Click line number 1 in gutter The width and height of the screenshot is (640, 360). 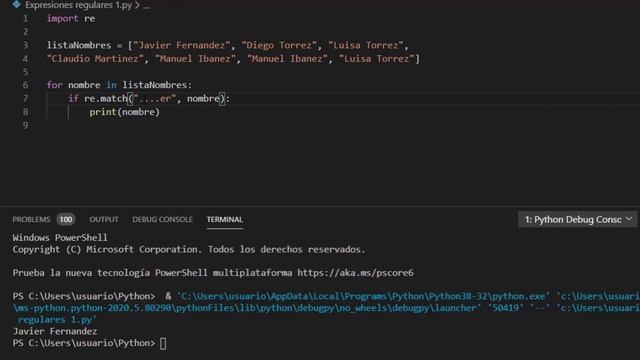(x=25, y=18)
